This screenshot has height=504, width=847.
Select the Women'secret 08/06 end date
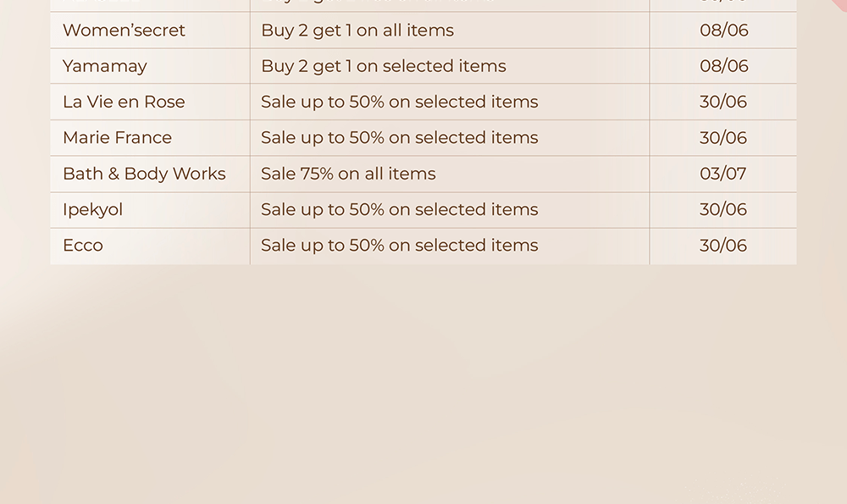[x=724, y=30]
